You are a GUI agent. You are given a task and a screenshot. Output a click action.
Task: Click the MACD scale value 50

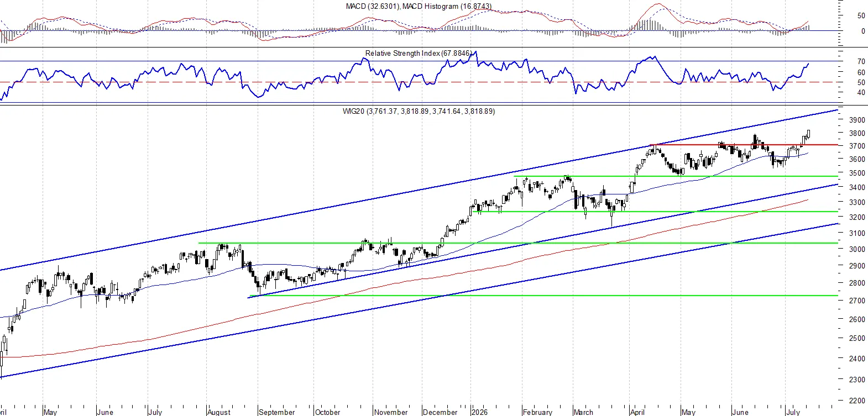coord(861,15)
